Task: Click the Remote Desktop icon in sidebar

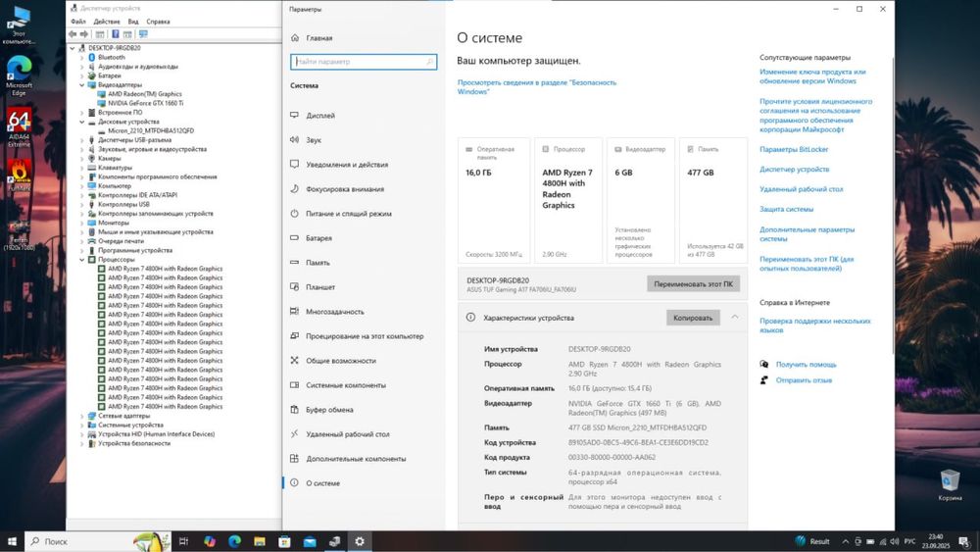Action: tap(294, 433)
